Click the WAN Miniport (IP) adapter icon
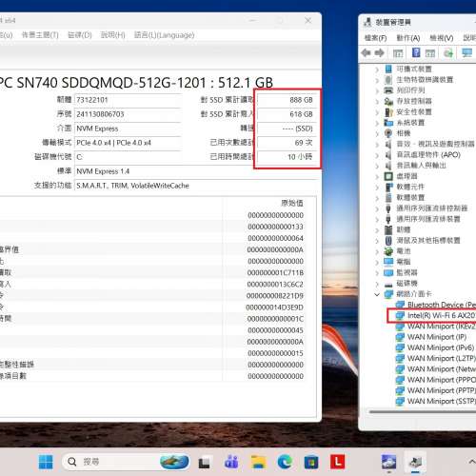 (x=400, y=337)
